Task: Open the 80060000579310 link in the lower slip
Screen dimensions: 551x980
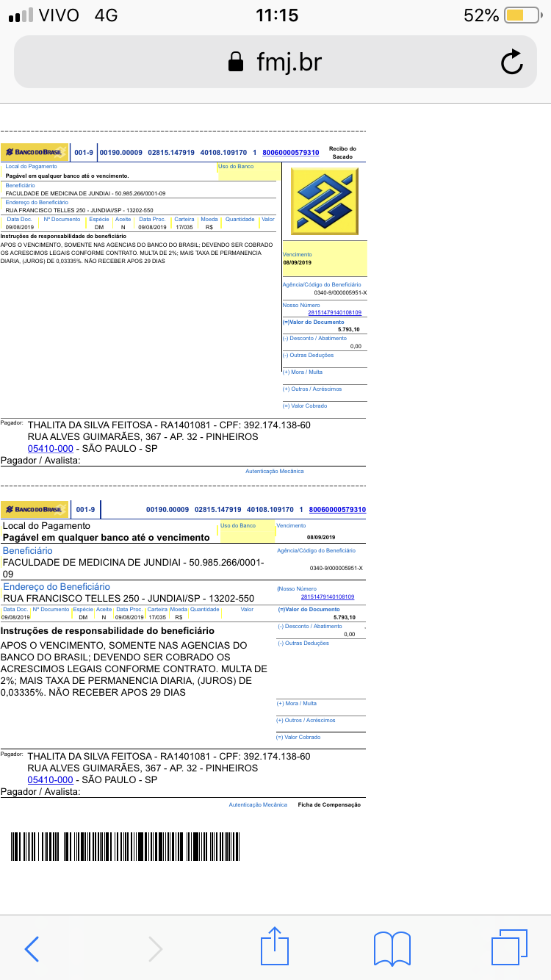Action: coord(337,509)
